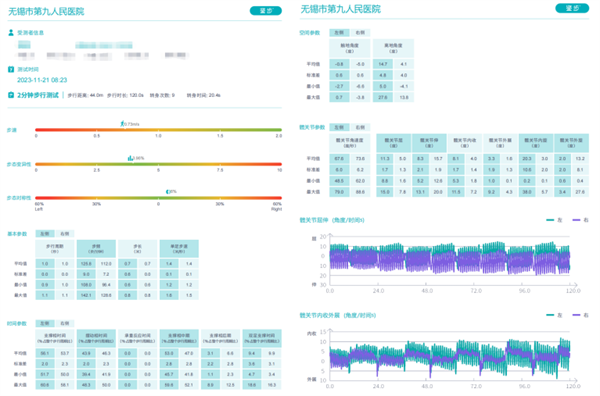Click the 67.6 cell in 髋关节角速度 column
The width and height of the screenshot is (600, 396).
point(339,158)
